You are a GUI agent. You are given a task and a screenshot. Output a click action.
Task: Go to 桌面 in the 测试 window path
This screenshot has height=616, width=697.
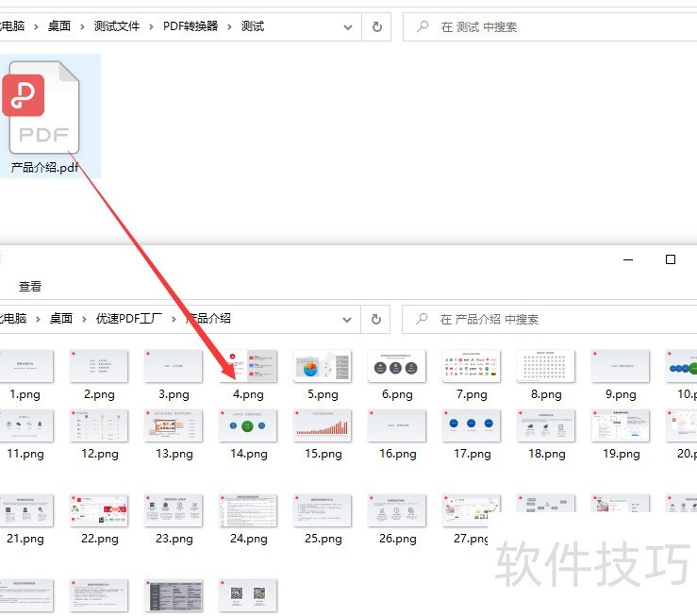pos(59,26)
